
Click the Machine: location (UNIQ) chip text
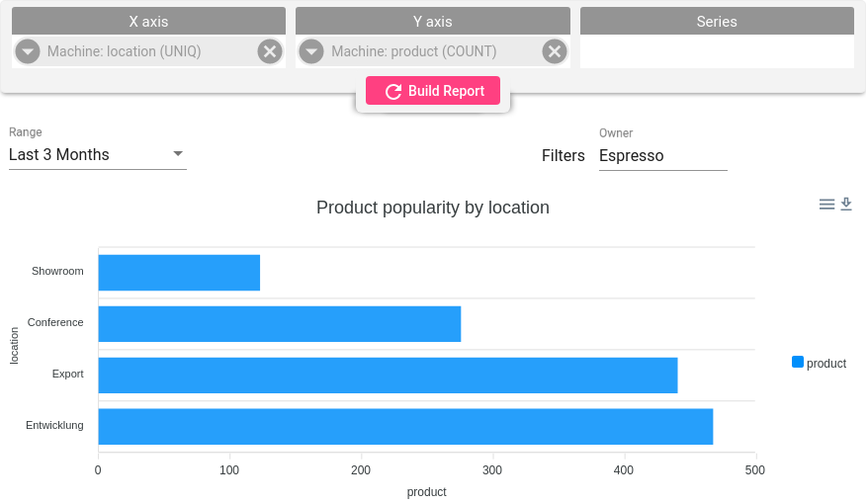124,51
